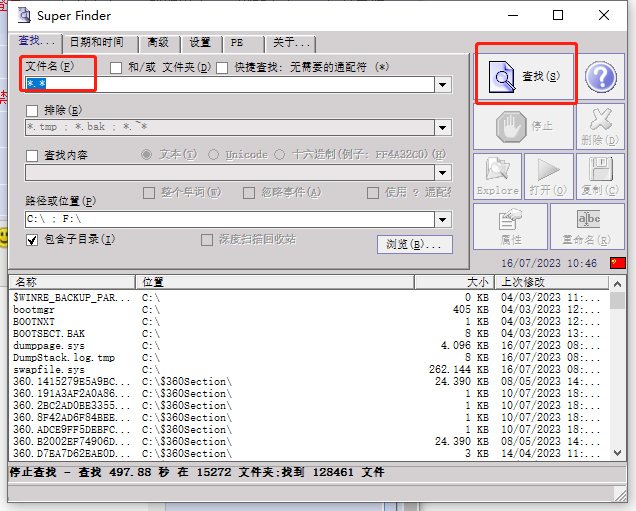Open the help question mark icon
Screen dimensions: 636x511
[x=601, y=77]
